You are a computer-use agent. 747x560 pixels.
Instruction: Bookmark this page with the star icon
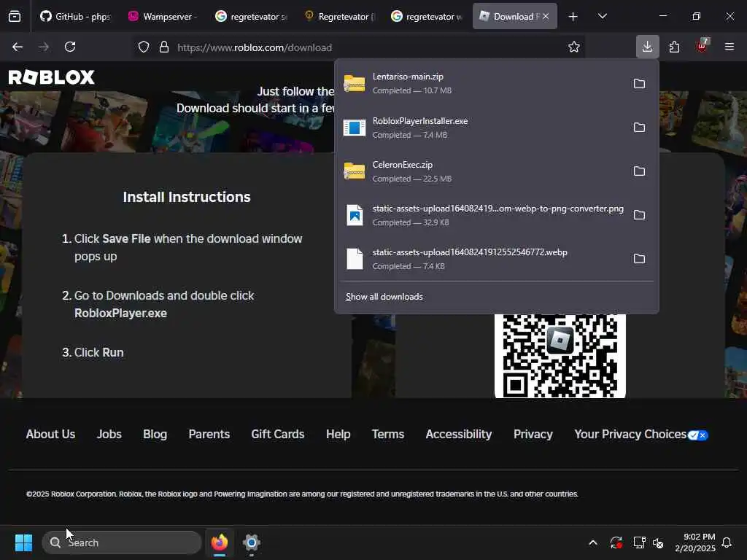point(573,47)
